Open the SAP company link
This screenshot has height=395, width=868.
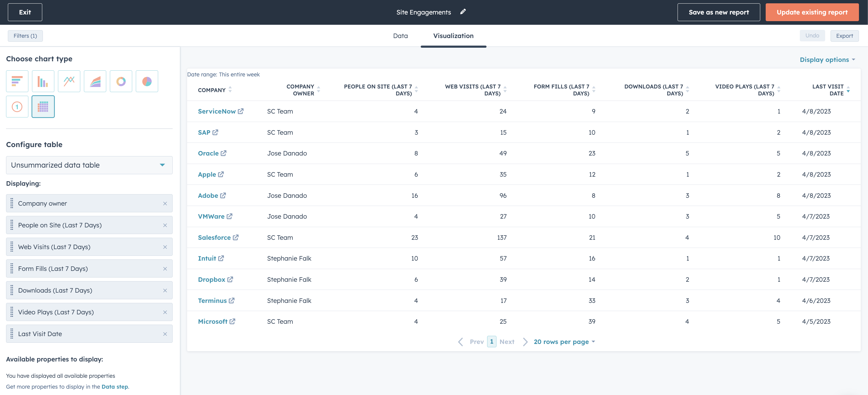pyautogui.click(x=204, y=133)
